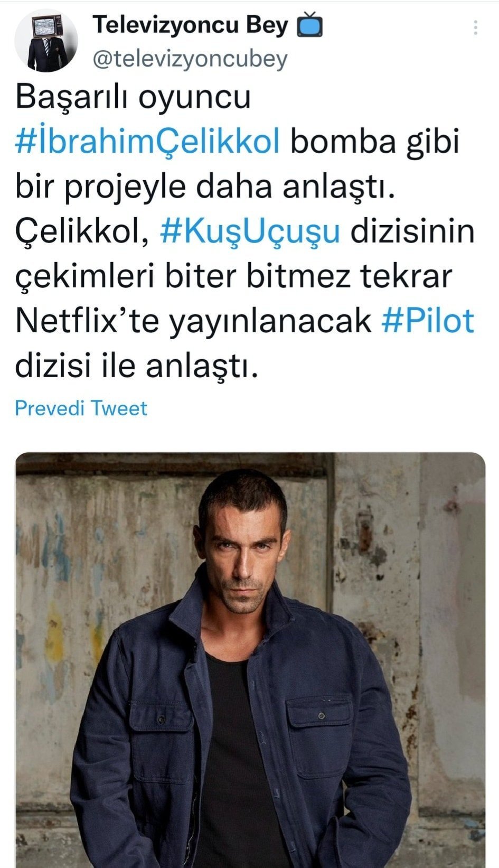
Task: Click the opening words "Başarılı oyuncu"
Action: click(133, 98)
